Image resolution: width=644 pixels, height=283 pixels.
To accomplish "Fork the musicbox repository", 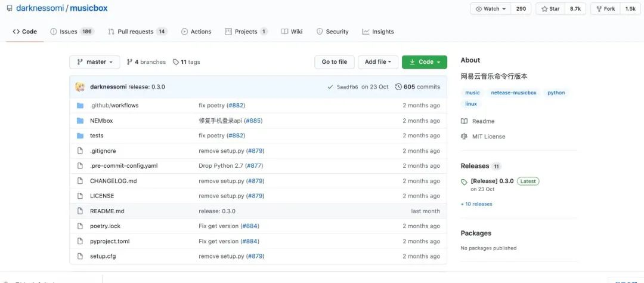I will tap(605, 8).
